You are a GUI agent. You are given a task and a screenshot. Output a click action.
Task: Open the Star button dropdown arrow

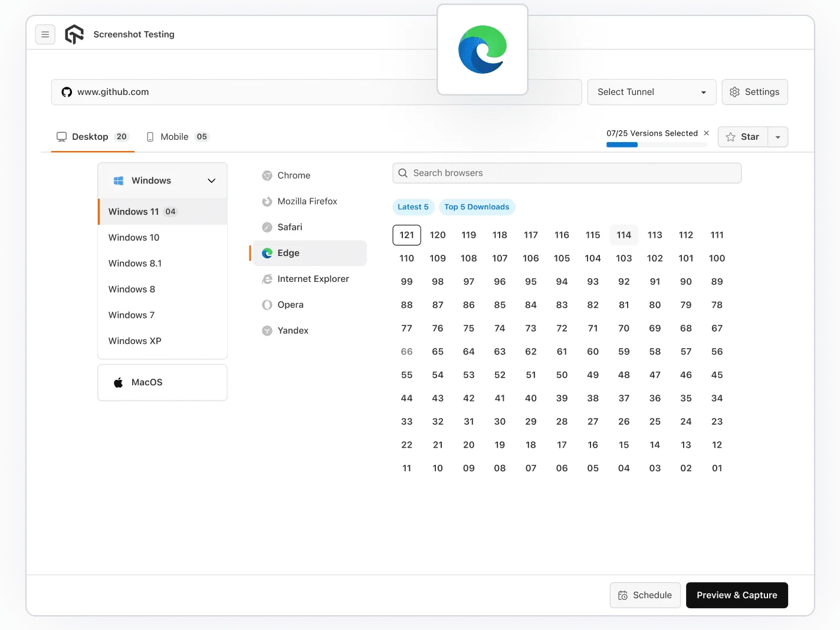(x=777, y=137)
